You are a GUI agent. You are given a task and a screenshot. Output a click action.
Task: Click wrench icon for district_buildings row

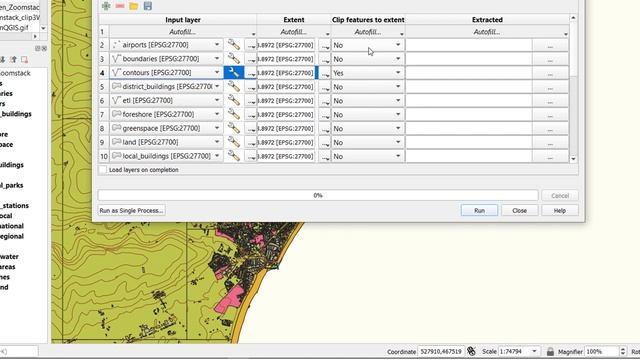[x=234, y=87]
